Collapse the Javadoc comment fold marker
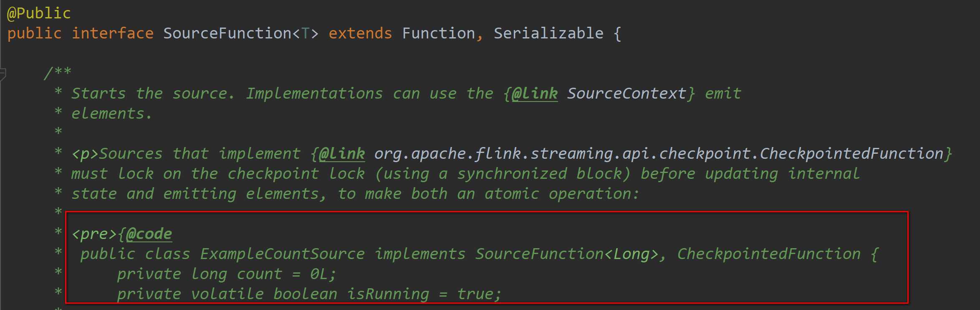The image size is (980, 310). pyautogui.click(x=3, y=74)
